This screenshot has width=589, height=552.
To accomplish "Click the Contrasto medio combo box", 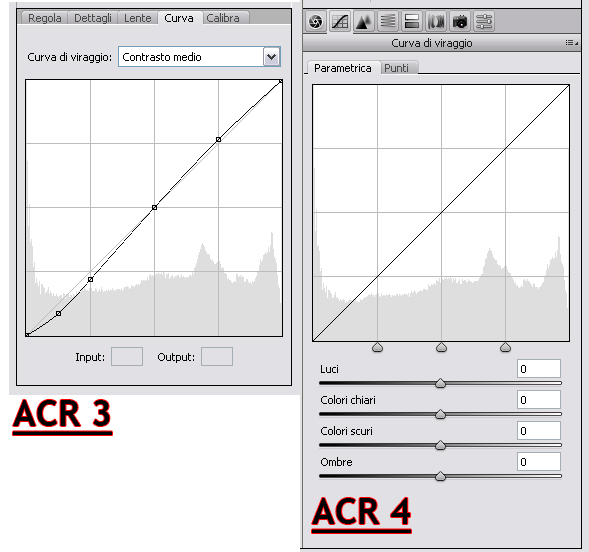I will coord(199,57).
